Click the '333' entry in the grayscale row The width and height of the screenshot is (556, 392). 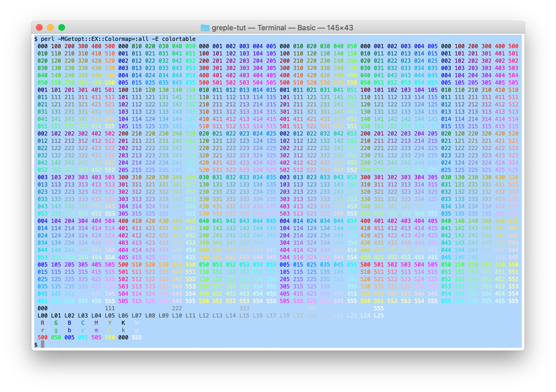(244, 308)
